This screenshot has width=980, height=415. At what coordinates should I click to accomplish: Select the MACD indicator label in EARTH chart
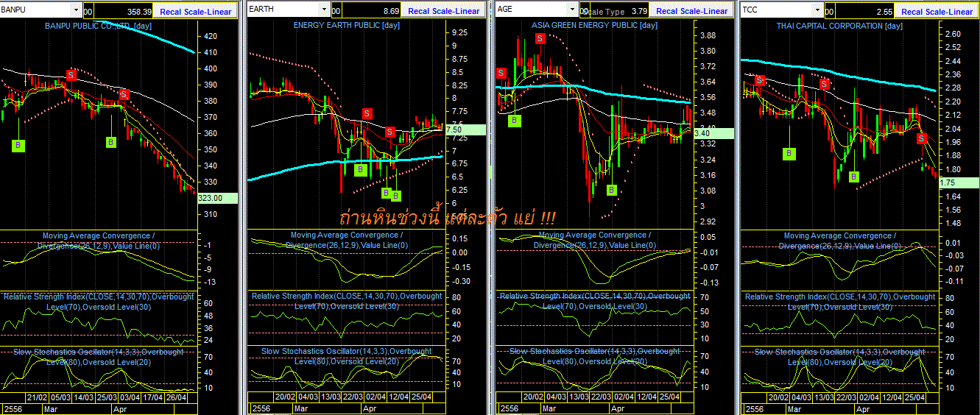point(347,240)
